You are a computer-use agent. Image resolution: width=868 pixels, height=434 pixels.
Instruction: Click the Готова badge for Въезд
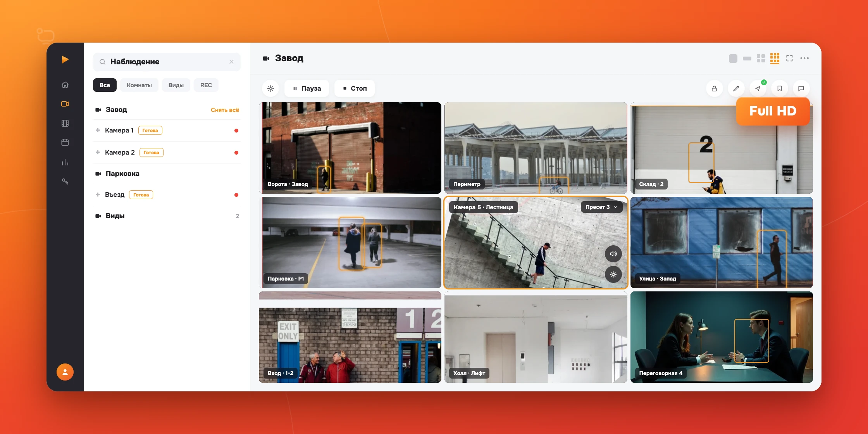click(141, 195)
